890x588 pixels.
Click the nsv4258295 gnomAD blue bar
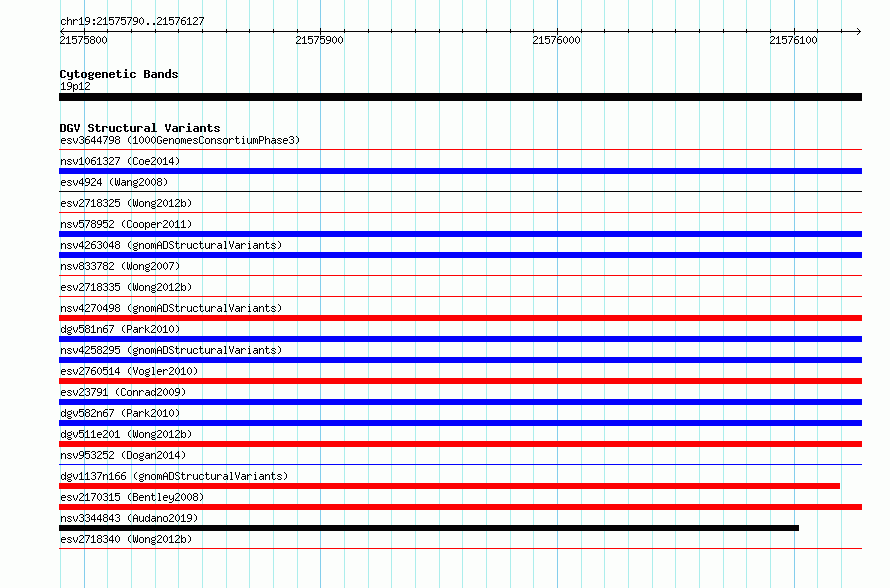460,360
